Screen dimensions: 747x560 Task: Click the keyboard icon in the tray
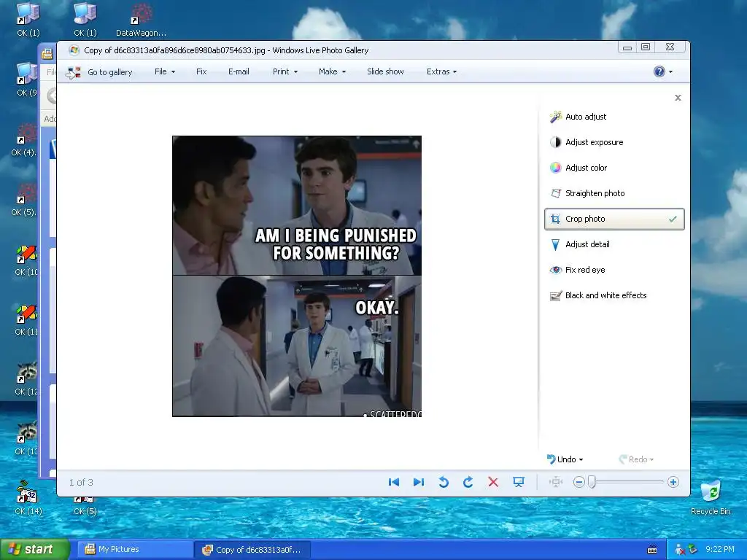652,550
